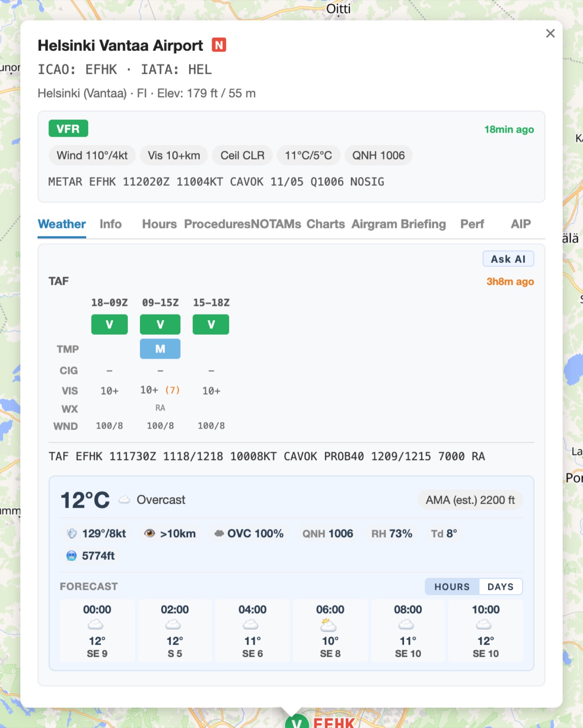Select the 04:00 forecast card
The width and height of the screenshot is (583, 728).
[x=253, y=631]
